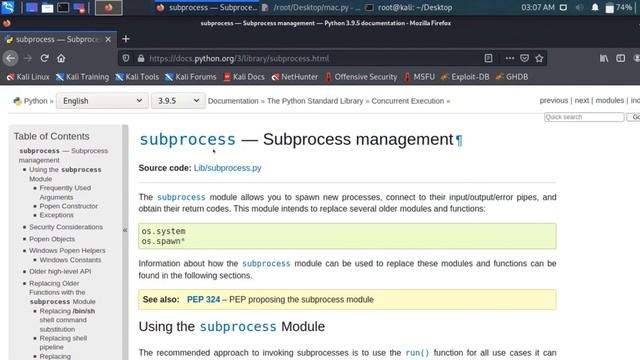Click the permalink pilcrow after the title
640x360 pixels.
pyautogui.click(x=459, y=140)
